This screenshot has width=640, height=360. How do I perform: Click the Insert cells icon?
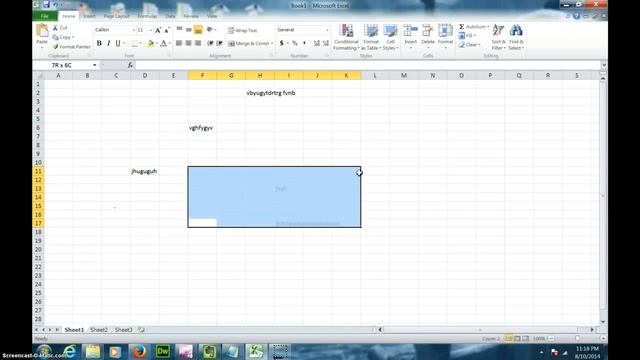pyautogui.click(x=410, y=31)
